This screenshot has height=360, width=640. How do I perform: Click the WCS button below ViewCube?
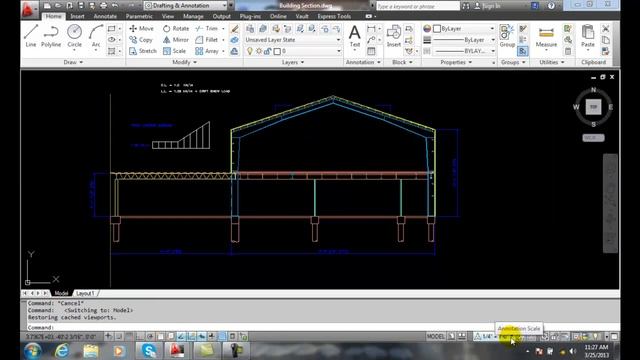tap(593, 138)
